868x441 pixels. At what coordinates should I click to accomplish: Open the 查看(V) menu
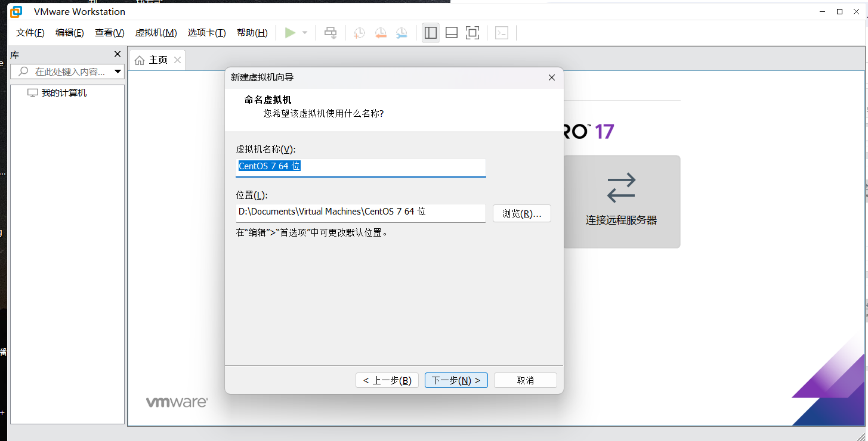(x=110, y=33)
